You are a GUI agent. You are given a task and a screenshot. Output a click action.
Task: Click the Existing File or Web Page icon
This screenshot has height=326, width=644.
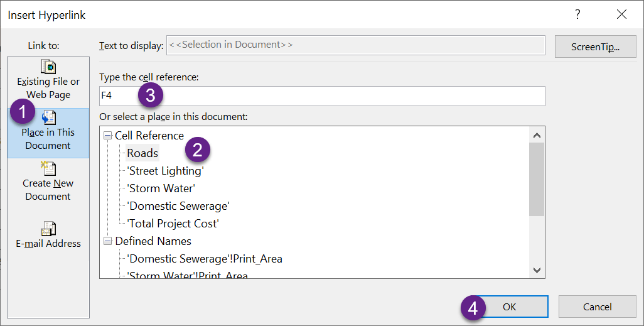tap(48, 67)
